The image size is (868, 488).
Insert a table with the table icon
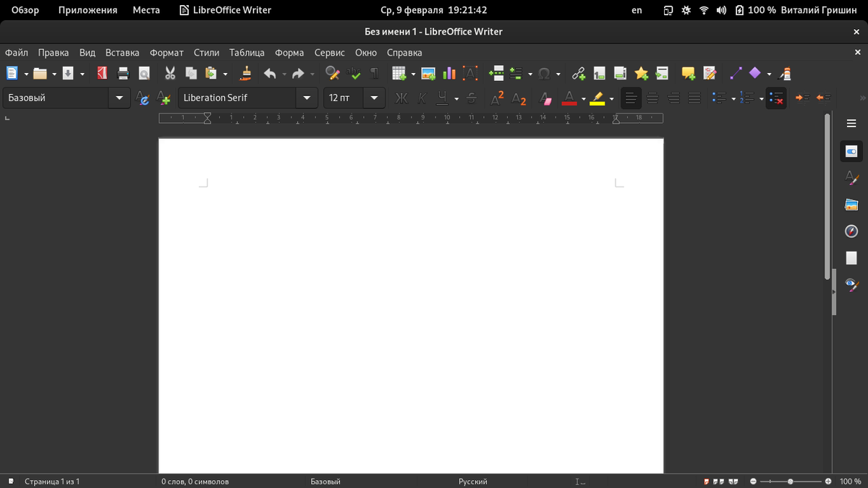point(399,73)
